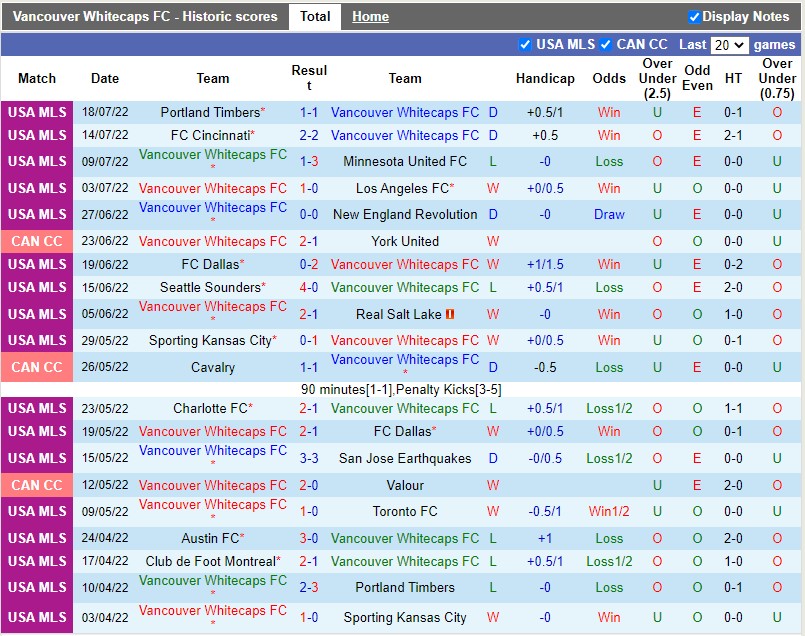Switch to the Home tab
Image resolution: width=805 pixels, height=636 pixels.
point(370,17)
